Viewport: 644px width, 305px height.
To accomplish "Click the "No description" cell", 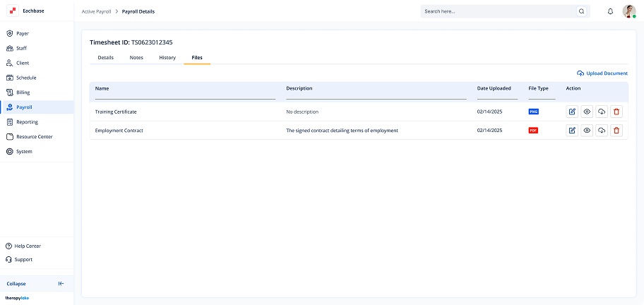I will (302, 112).
